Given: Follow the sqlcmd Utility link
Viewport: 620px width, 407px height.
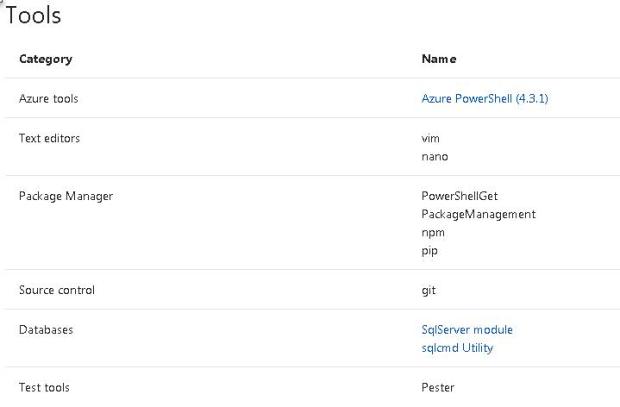Looking at the screenshot, I should pyautogui.click(x=457, y=348).
